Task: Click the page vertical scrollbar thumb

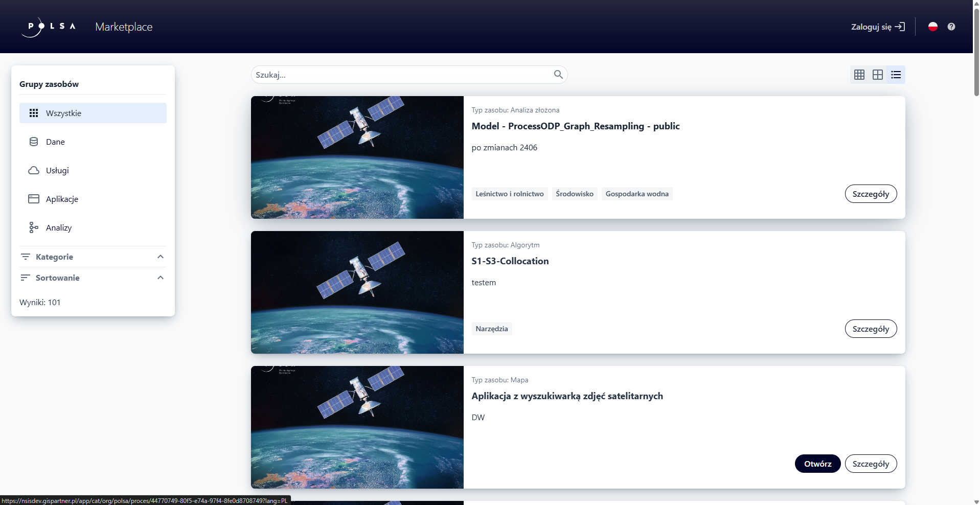Action: [x=976, y=51]
